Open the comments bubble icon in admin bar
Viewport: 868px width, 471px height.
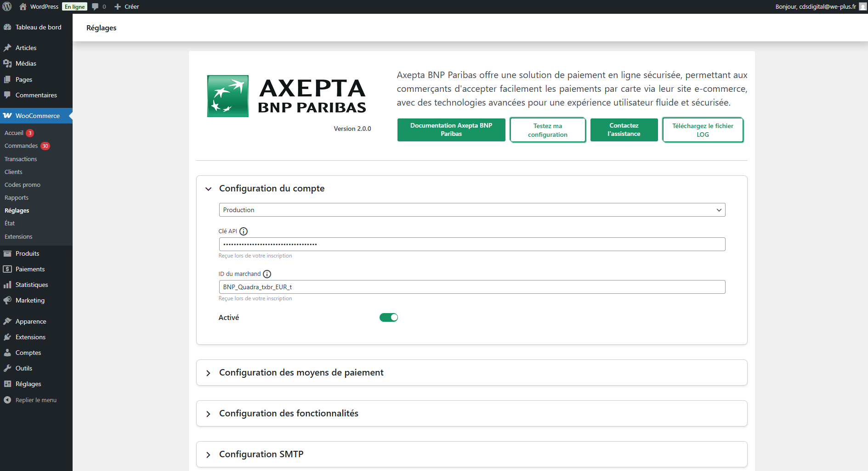click(96, 6)
